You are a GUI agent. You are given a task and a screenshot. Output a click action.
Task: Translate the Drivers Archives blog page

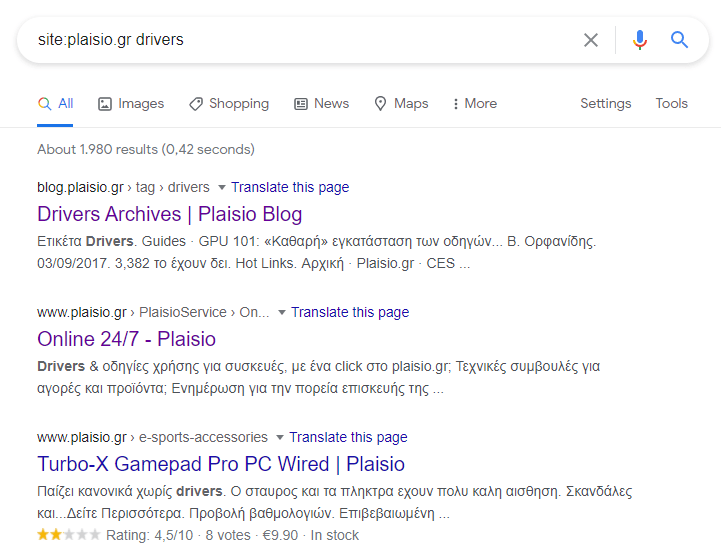tap(290, 188)
